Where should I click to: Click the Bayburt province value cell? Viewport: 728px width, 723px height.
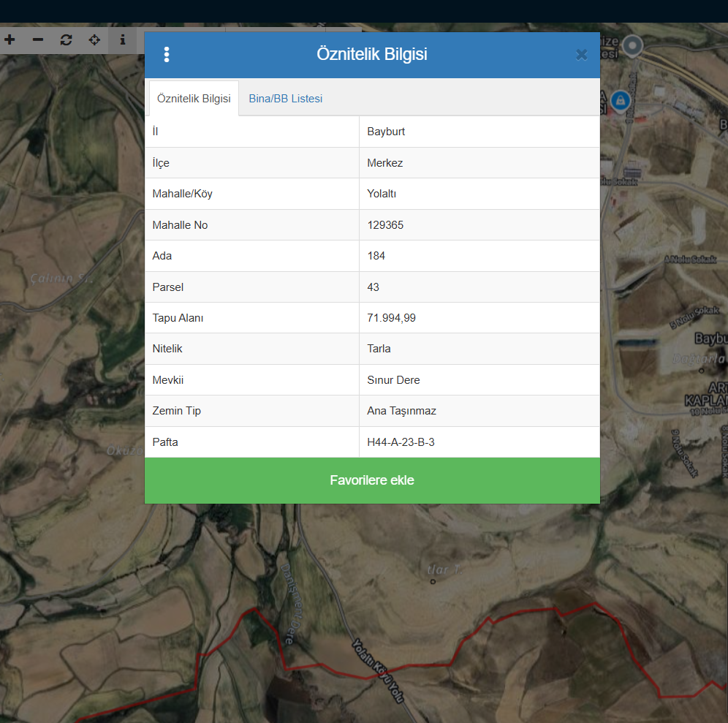[x=386, y=132]
